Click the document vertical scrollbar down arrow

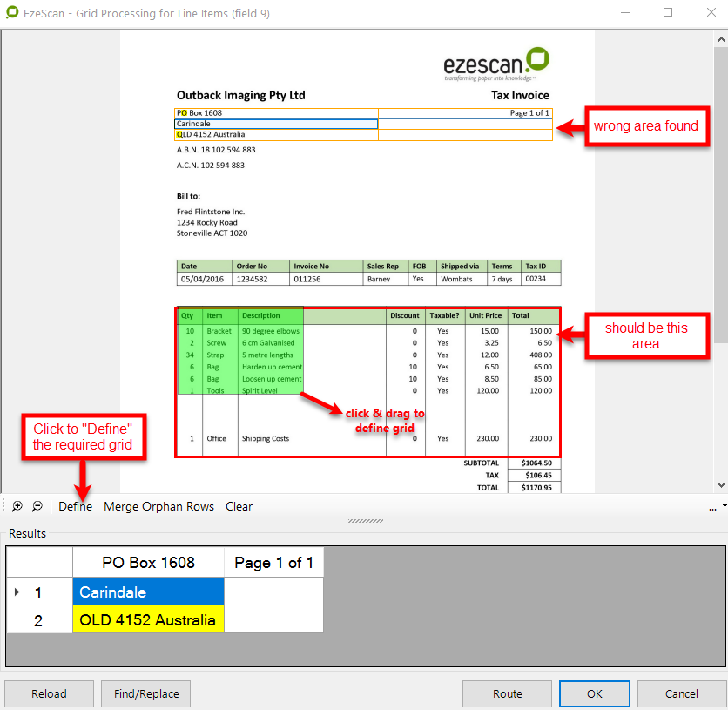[x=720, y=485]
